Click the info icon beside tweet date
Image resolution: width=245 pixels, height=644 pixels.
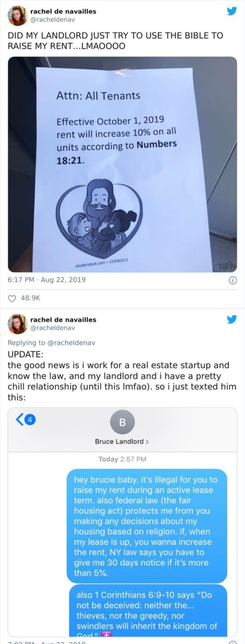[233, 280]
